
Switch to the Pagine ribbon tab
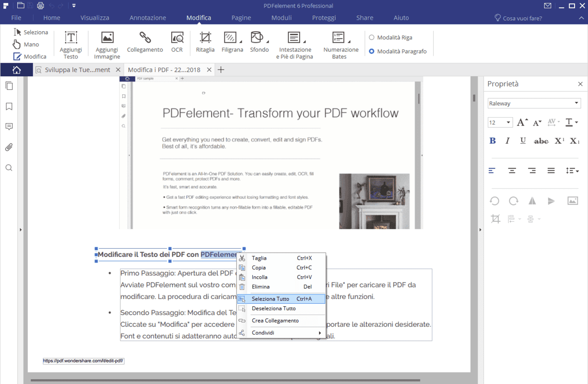pos(241,18)
